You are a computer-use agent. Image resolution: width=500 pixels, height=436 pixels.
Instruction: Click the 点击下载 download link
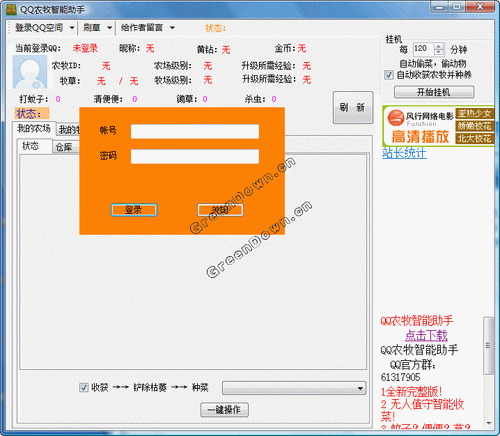[x=426, y=335]
